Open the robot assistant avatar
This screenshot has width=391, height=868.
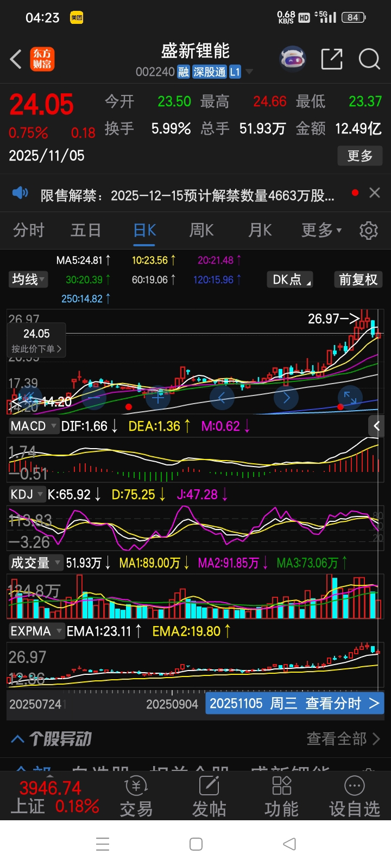coord(293,59)
